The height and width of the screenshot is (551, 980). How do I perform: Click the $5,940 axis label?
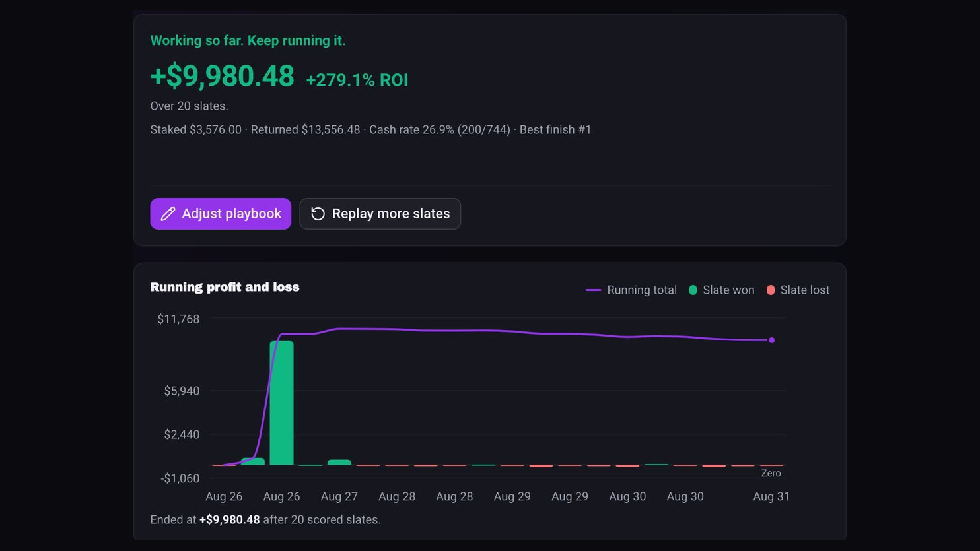tap(182, 391)
